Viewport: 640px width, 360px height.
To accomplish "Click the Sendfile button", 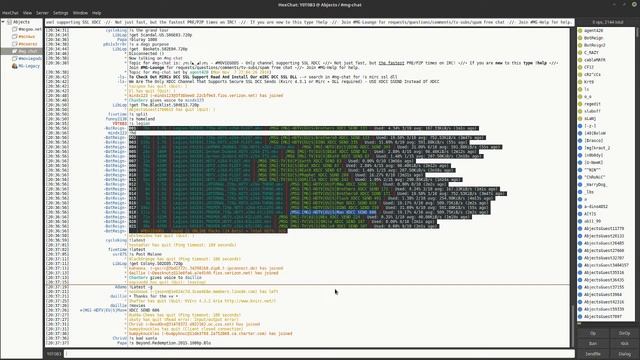I will pos(593,354).
